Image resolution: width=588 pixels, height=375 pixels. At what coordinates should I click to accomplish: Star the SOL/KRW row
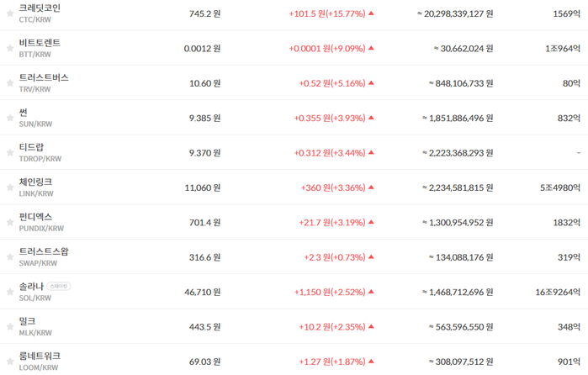point(10,292)
